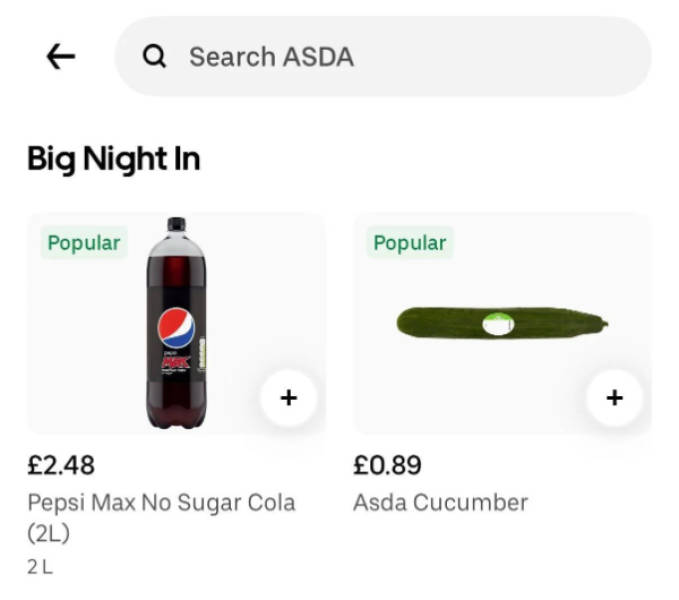Click the magnifying glass search icon

pyautogui.click(x=154, y=57)
